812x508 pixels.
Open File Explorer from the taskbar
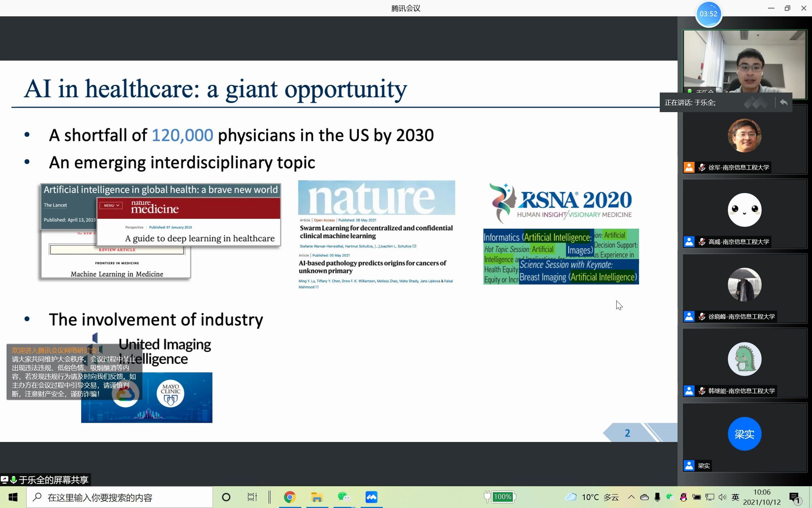tap(317, 497)
